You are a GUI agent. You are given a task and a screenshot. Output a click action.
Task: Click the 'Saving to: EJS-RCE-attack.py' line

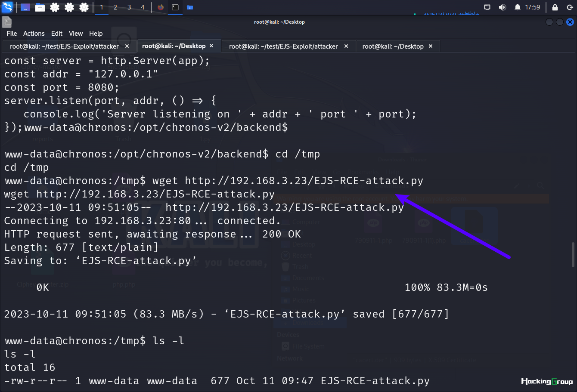(x=101, y=261)
